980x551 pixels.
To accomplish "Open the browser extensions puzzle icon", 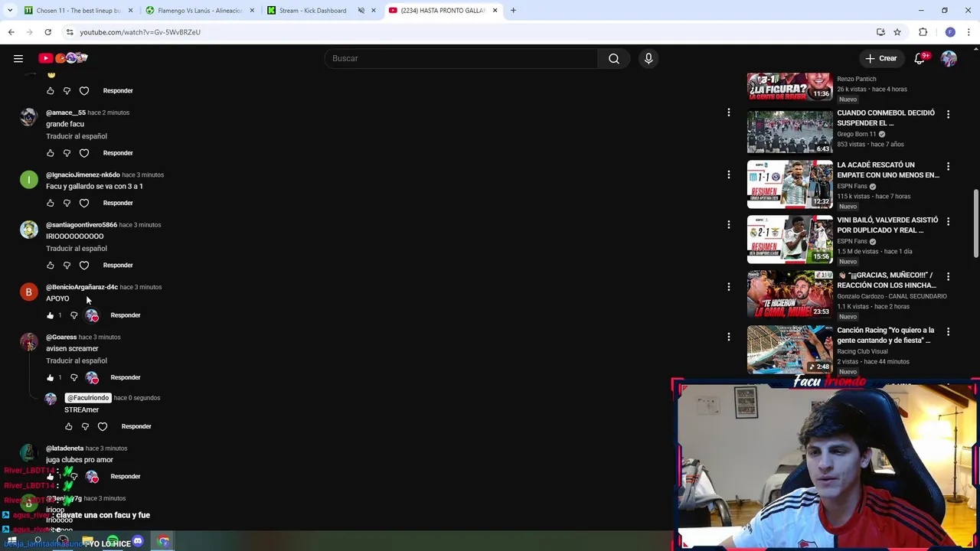I will [x=923, y=32].
